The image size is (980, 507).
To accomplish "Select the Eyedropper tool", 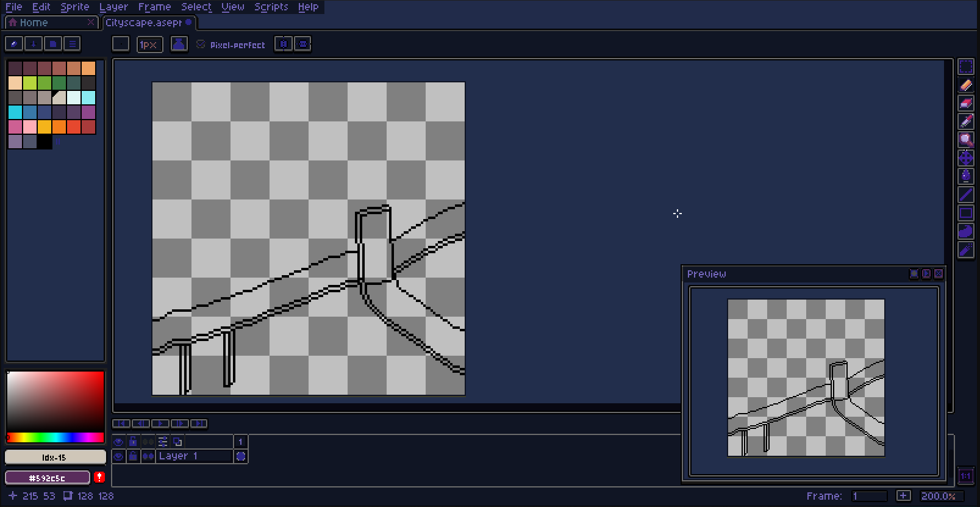I will (966, 121).
